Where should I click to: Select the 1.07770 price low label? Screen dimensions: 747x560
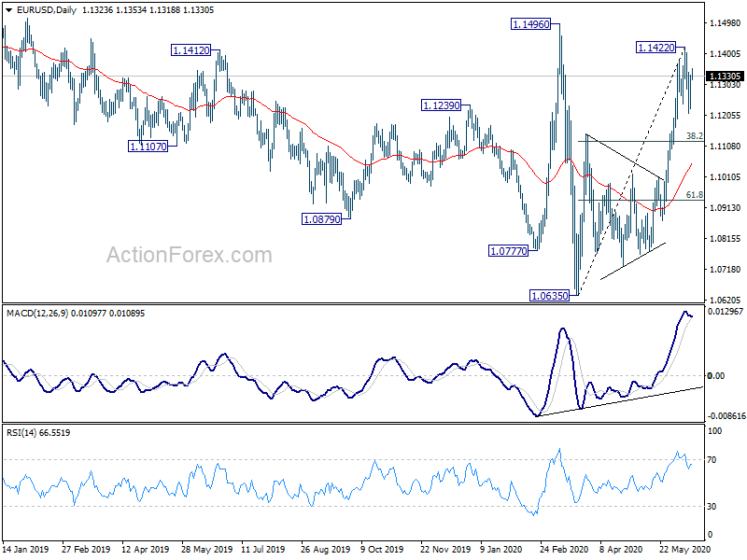click(508, 250)
